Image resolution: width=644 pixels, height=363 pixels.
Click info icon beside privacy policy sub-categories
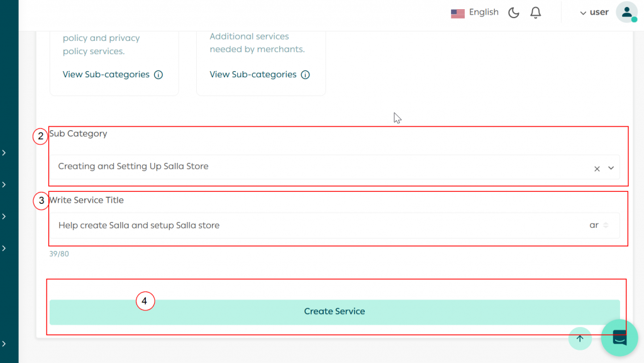[x=158, y=75]
